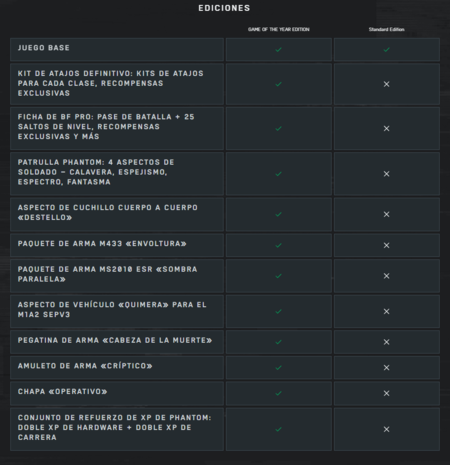The height and width of the screenshot is (465, 450).
Task: Select the Patrulla Phantom feature description
Action: (x=96, y=172)
